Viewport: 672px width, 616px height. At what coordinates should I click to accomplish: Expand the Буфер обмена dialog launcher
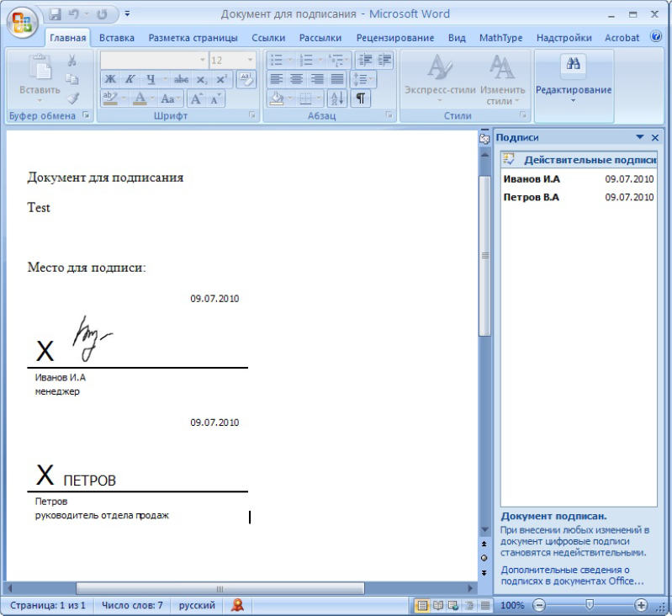coord(86,115)
